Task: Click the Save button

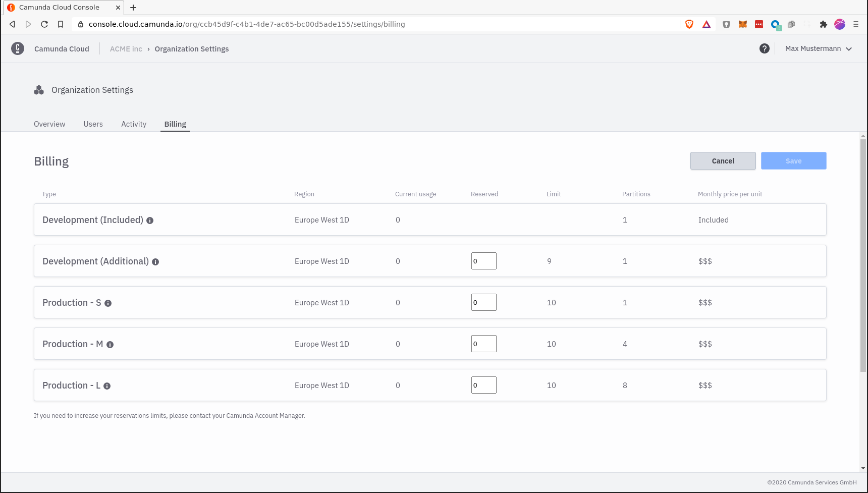Action: (x=794, y=161)
